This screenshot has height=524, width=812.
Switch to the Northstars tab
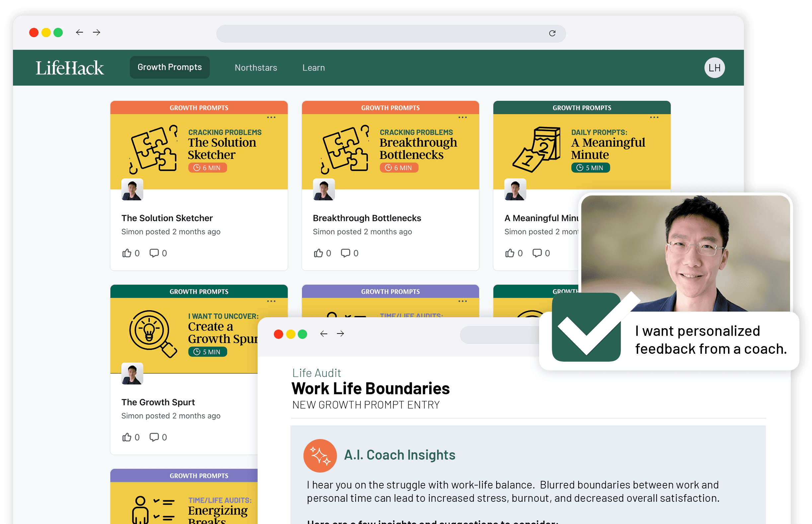256,68
